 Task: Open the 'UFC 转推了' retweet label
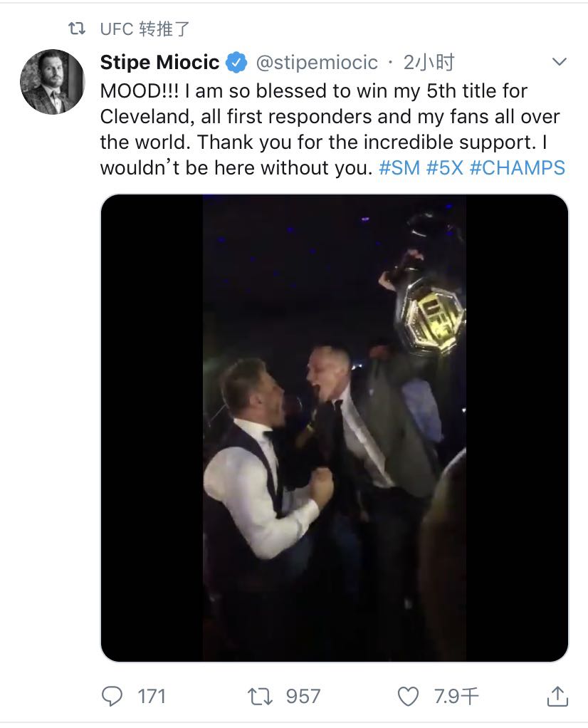pos(145,28)
